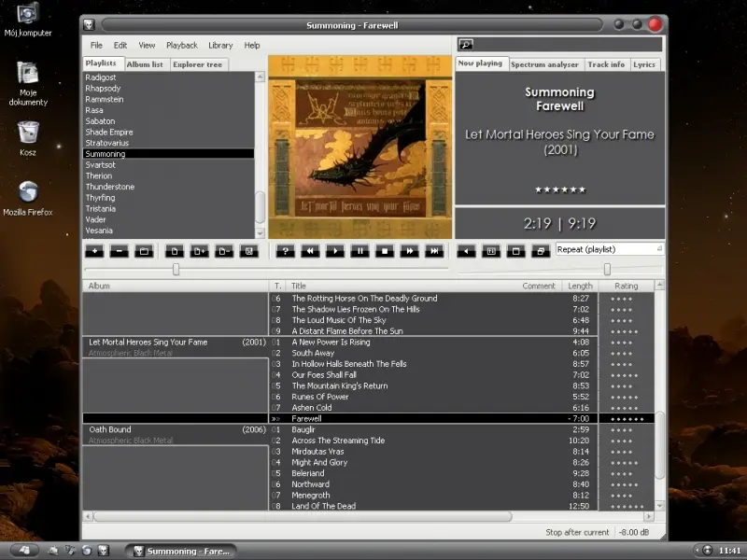Image resolution: width=747 pixels, height=560 pixels.
Task: Click the question mark random button
Action: [x=286, y=251]
